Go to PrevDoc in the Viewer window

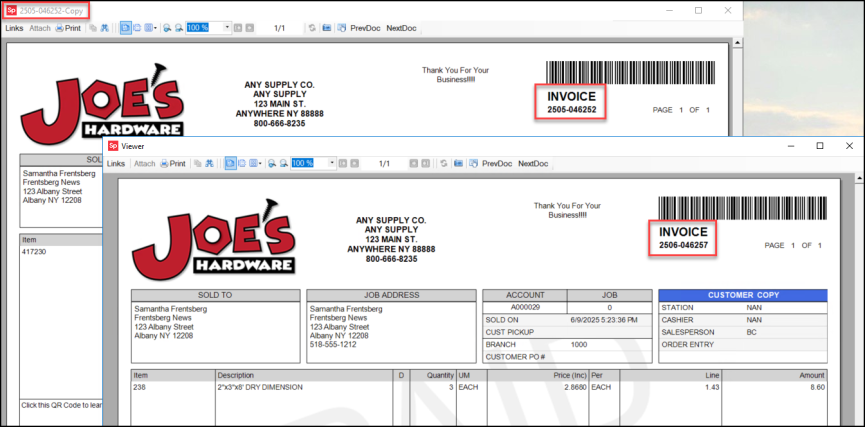[x=496, y=163]
